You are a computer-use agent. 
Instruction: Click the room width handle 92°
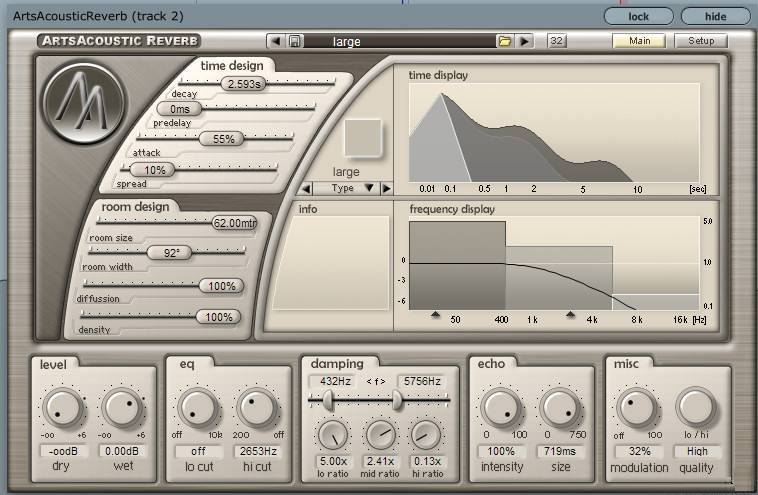[x=169, y=253]
